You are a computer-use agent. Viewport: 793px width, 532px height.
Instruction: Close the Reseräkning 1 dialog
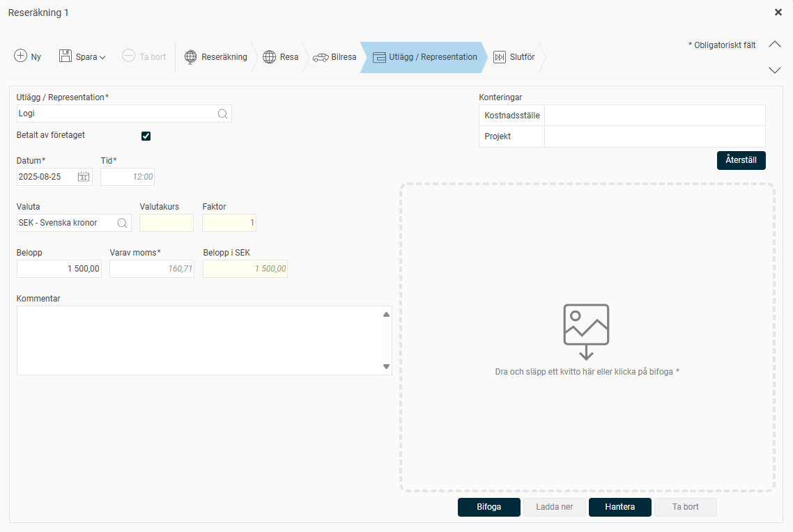tap(778, 13)
